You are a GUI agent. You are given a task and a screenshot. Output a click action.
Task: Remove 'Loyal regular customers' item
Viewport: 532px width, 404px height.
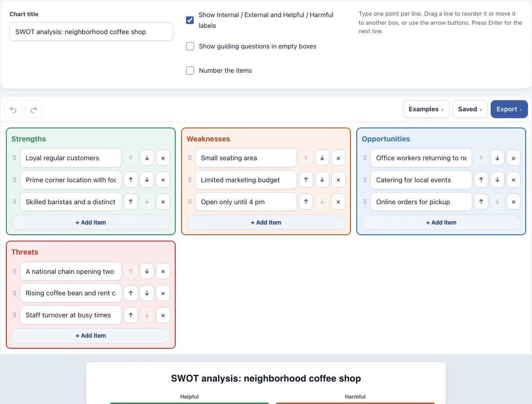pyautogui.click(x=163, y=158)
